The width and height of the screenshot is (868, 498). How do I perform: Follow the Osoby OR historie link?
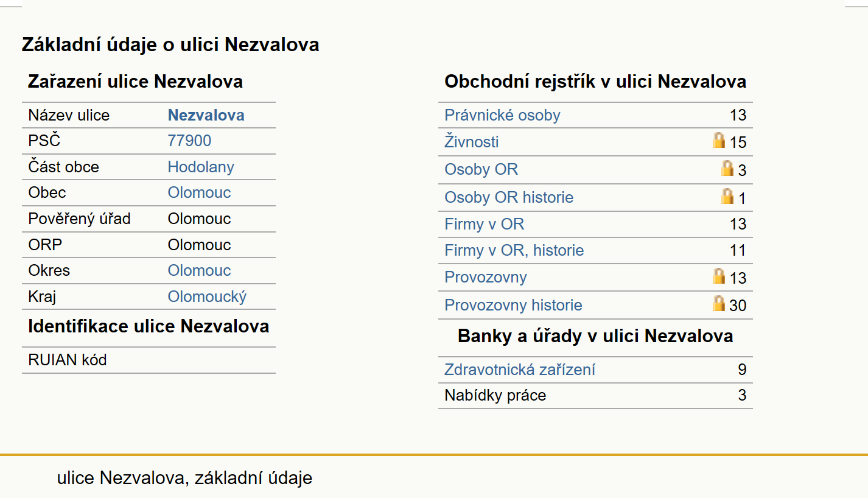pyautogui.click(x=509, y=197)
